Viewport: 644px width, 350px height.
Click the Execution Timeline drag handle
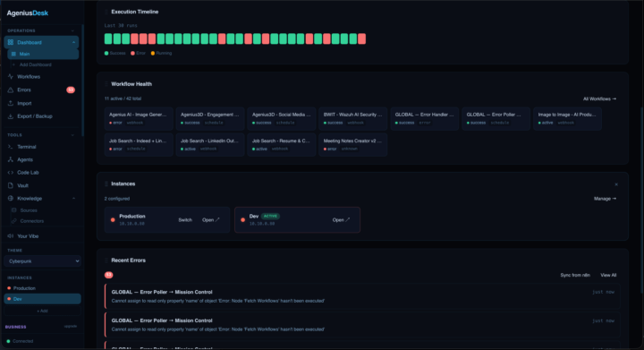pos(106,12)
